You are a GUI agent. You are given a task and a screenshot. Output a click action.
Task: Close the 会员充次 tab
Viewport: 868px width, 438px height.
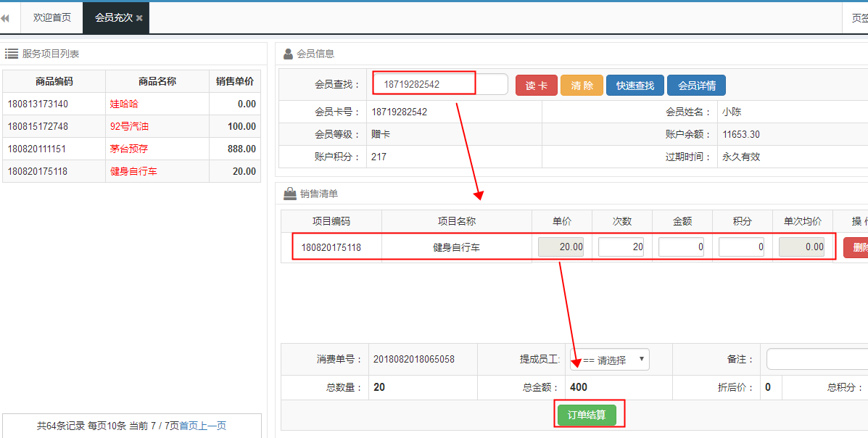click(139, 18)
